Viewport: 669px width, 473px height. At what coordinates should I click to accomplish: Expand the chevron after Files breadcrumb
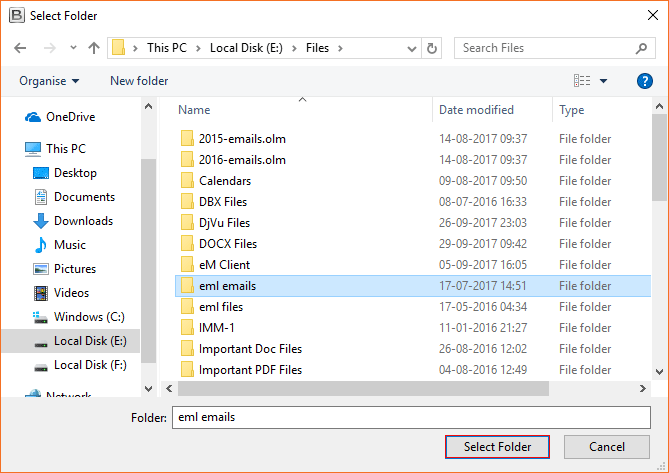point(340,48)
